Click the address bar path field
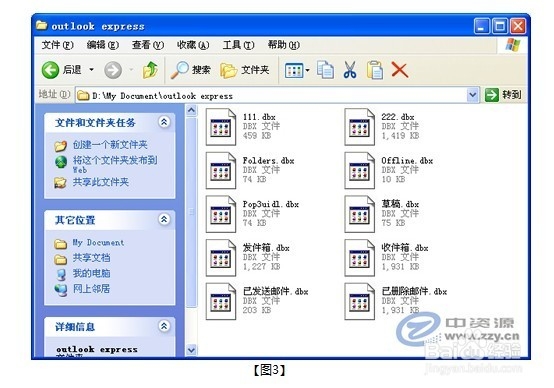Viewport: 554px width, 388px height. tap(271, 95)
